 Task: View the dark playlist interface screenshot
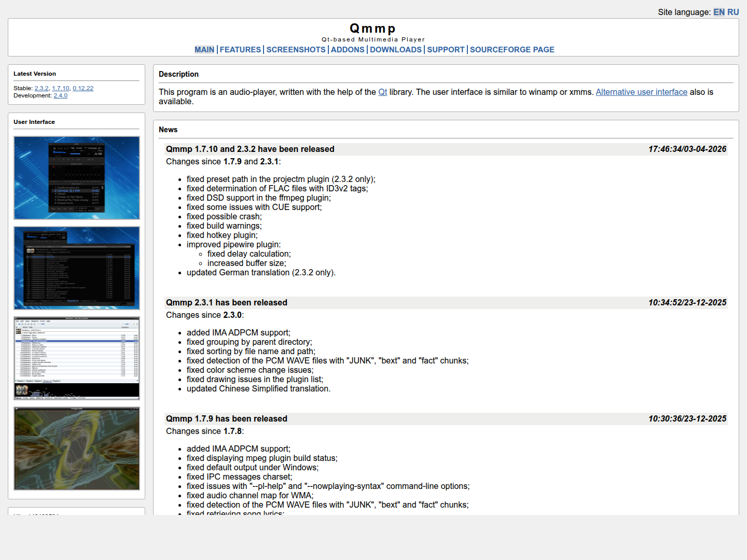(x=77, y=268)
